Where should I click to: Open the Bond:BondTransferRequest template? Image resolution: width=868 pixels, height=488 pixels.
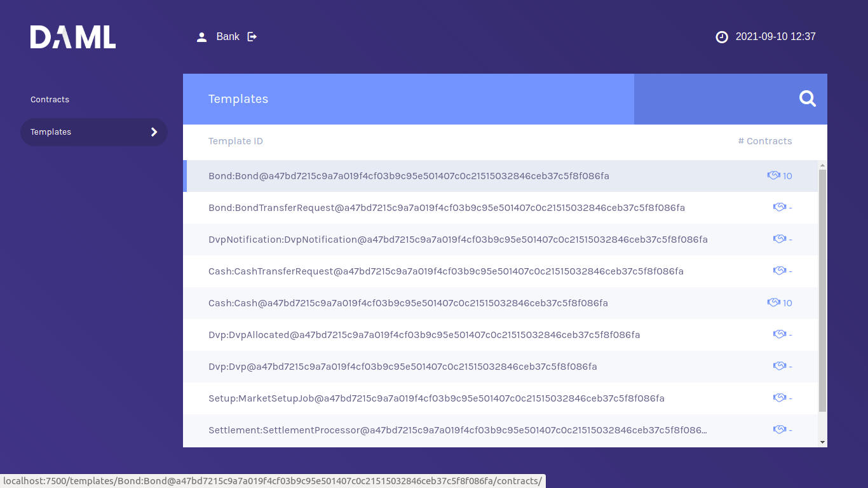[446, 208]
